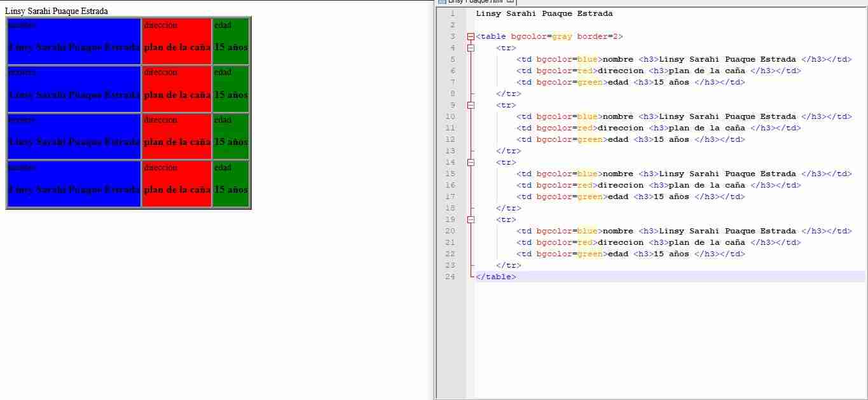This screenshot has height=400, width=868.
Task: Click the blue cell in the third table row
Action: pos(74,136)
